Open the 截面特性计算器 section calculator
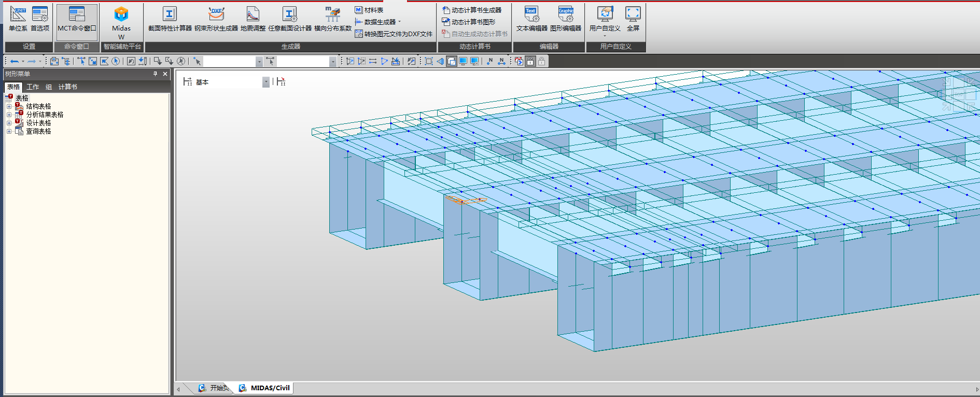This screenshot has width=980, height=397. click(170, 19)
